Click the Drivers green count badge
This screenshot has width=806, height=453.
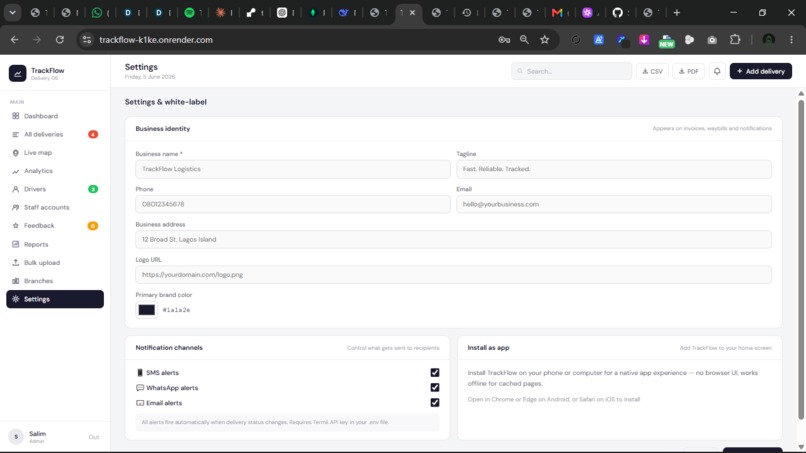coord(93,189)
